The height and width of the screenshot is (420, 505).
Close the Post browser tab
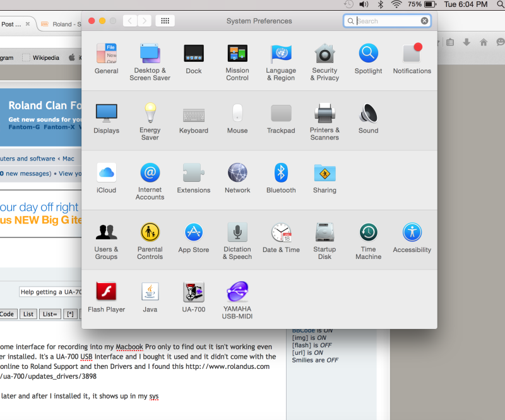click(x=28, y=24)
